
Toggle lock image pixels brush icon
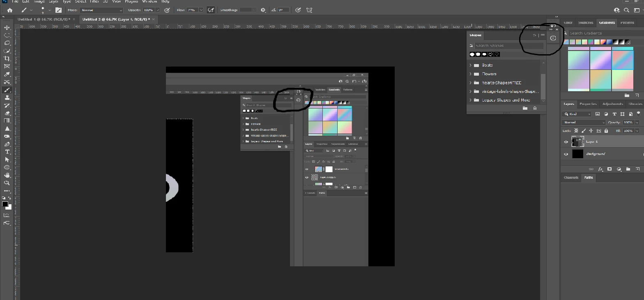[584, 131]
